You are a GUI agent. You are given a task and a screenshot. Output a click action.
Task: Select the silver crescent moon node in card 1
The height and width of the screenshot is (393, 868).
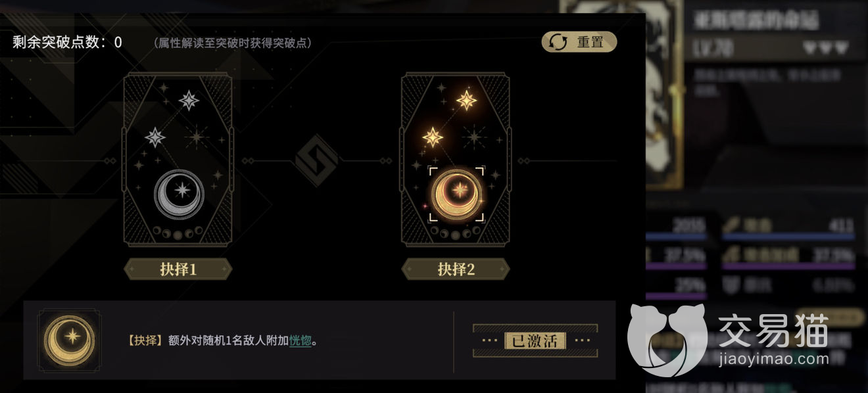click(179, 193)
